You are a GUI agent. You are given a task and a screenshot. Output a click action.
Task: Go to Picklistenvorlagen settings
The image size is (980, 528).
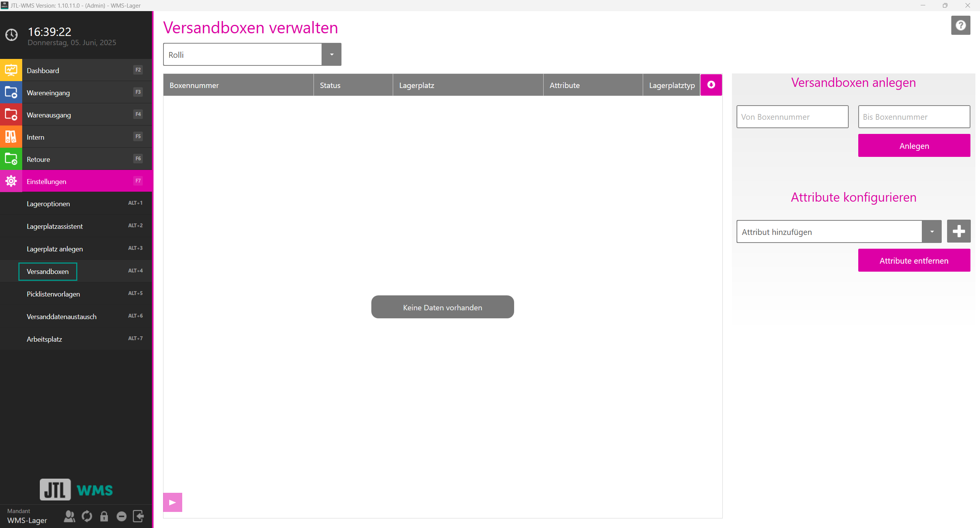(x=54, y=294)
